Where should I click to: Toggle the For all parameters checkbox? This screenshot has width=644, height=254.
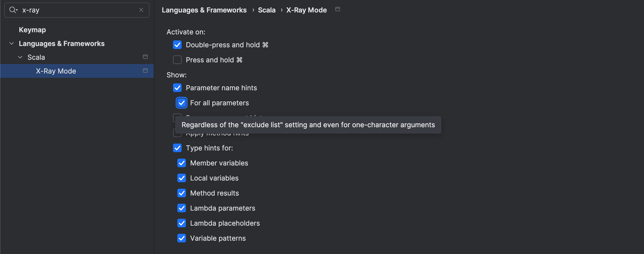pyautogui.click(x=181, y=103)
